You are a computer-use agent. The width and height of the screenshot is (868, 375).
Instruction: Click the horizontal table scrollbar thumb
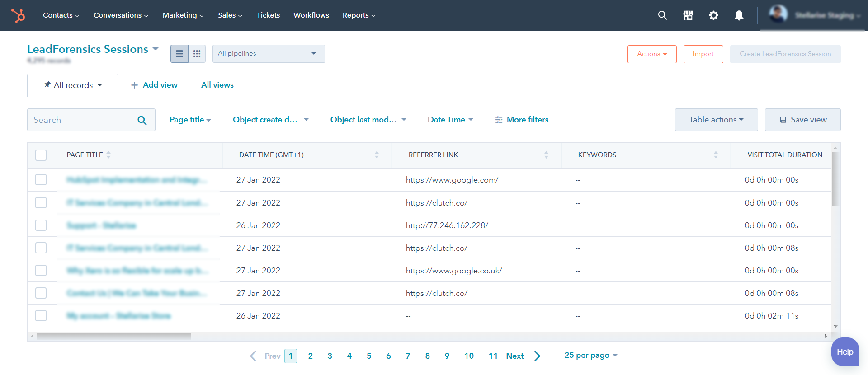click(114, 336)
